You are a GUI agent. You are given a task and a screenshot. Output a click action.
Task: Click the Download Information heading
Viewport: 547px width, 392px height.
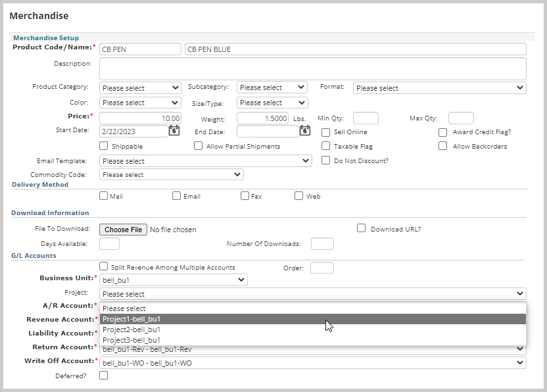pos(50,213)
